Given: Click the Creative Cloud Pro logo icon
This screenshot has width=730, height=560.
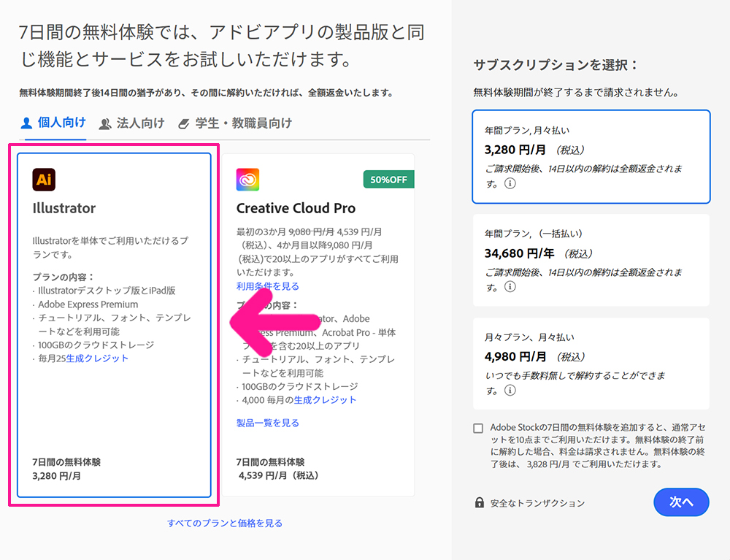Looking at the screenshot, I should 247,180.
